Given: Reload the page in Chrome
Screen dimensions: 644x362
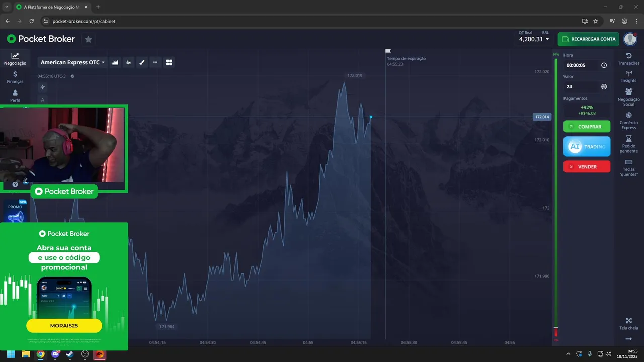Looking at the screenshot, I should point(31,21).
